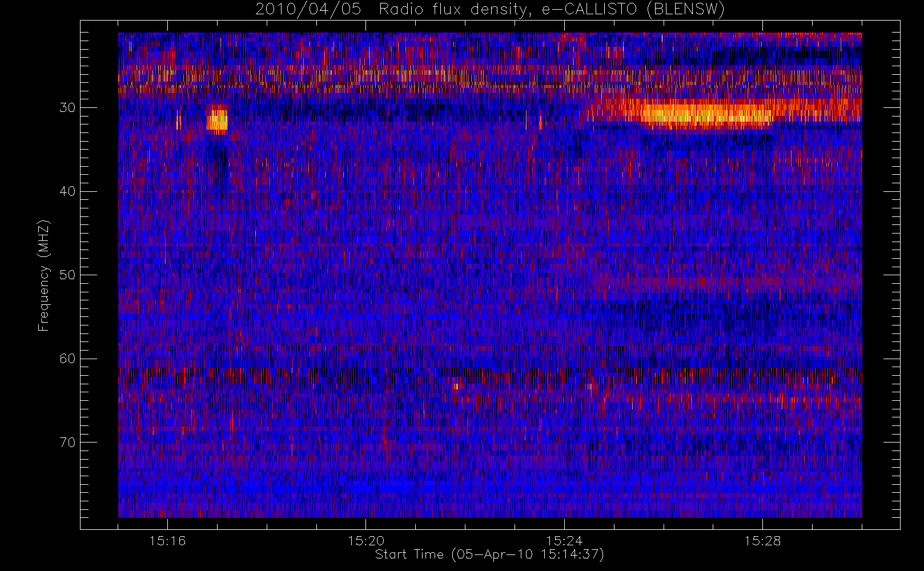Click the 60 MHz frequency tick label
Viewport: 924px width, 571px height.
(x=67, y=359)
